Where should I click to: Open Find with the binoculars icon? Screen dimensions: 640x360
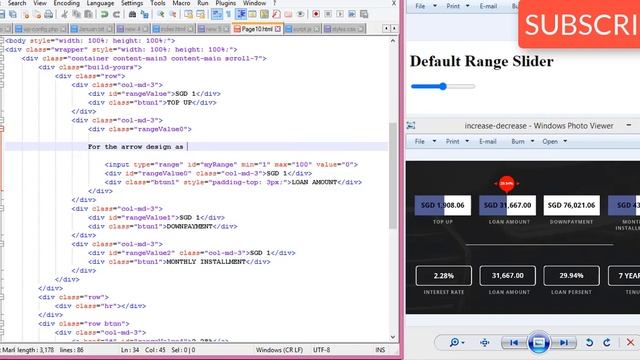point(132,14)
